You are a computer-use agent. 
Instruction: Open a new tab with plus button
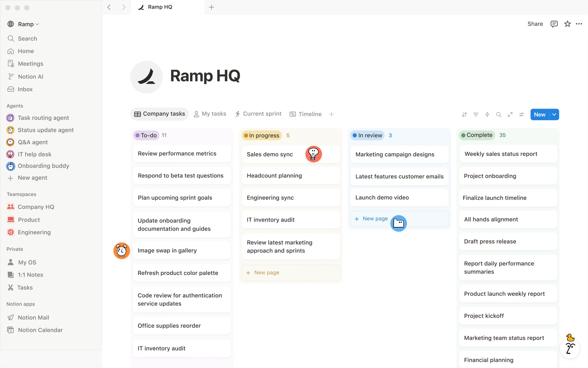212,7
